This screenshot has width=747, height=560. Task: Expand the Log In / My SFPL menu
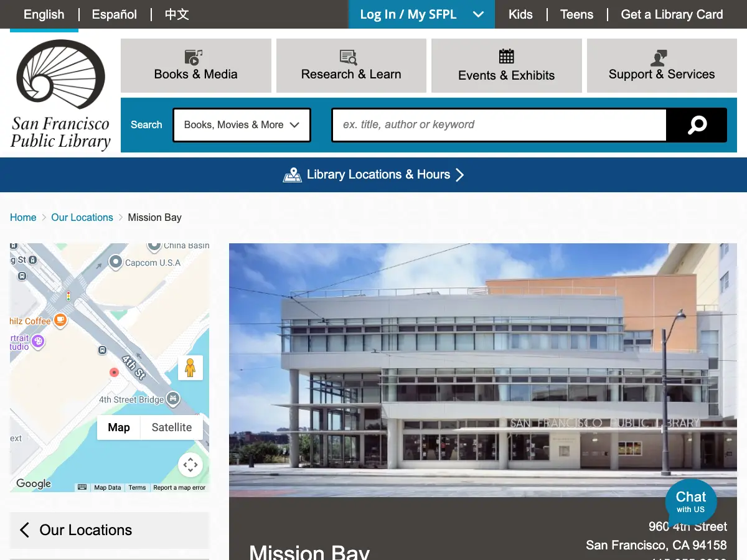pos(421,14)
